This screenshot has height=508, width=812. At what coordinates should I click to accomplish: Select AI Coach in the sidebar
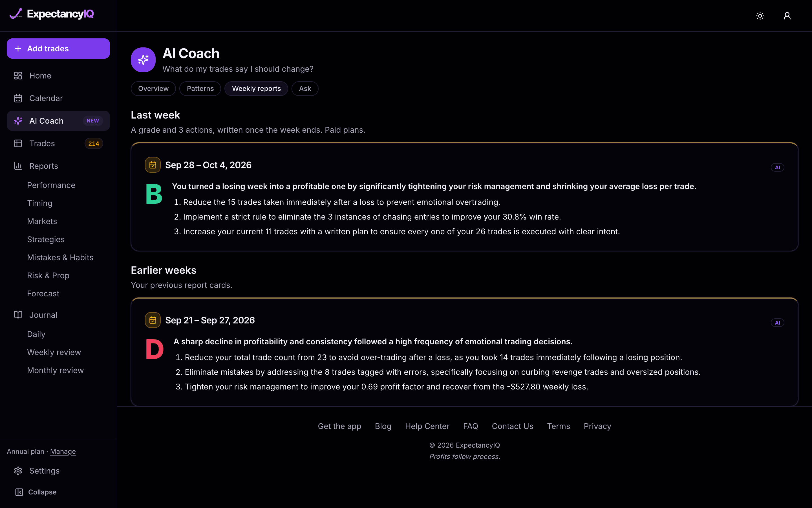point(58,121)
